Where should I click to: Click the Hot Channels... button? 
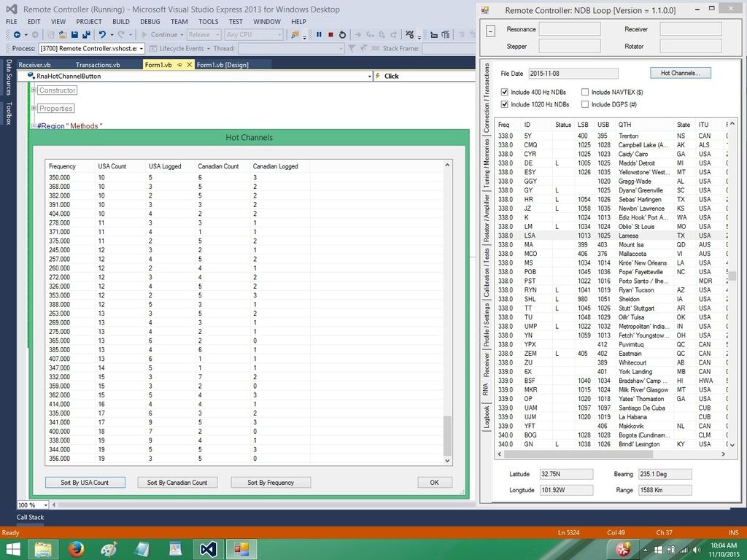[681, 73]
